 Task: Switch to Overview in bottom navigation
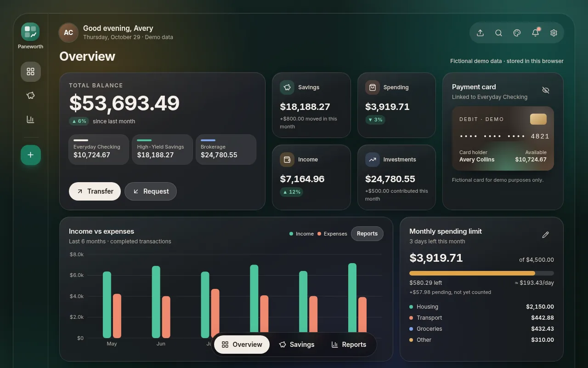(242, 345)
